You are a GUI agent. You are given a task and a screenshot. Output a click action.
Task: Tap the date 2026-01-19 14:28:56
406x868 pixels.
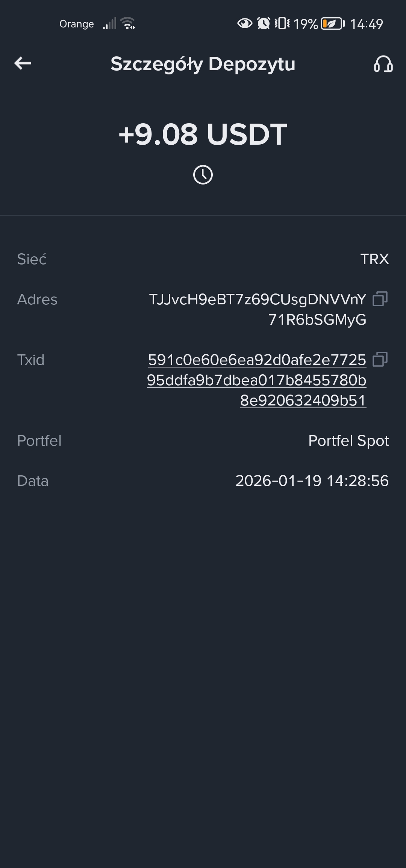pyautogui.click(x=312, y=481)
